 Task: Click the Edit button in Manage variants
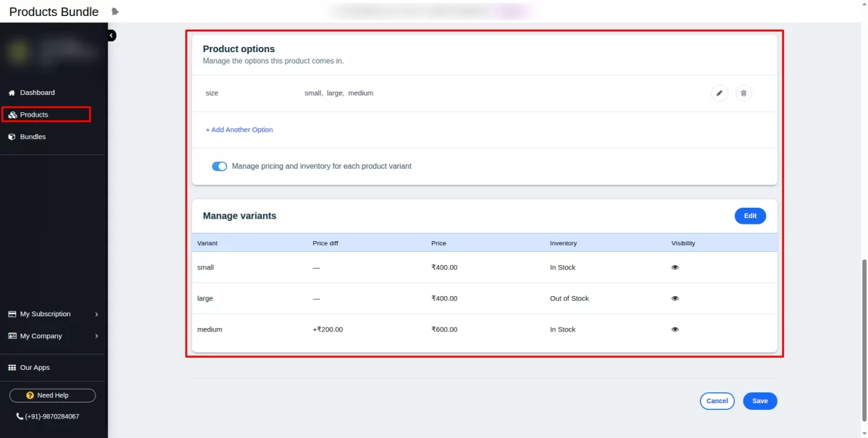click(x=750, y=216)
